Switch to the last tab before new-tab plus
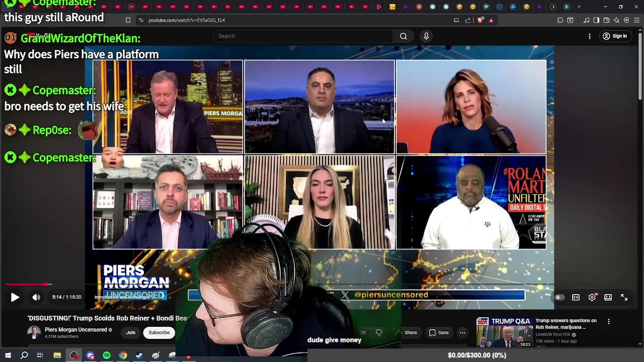The width and height of the screenshot is (644, 362). pyautogui.click(x=567, y=7)
